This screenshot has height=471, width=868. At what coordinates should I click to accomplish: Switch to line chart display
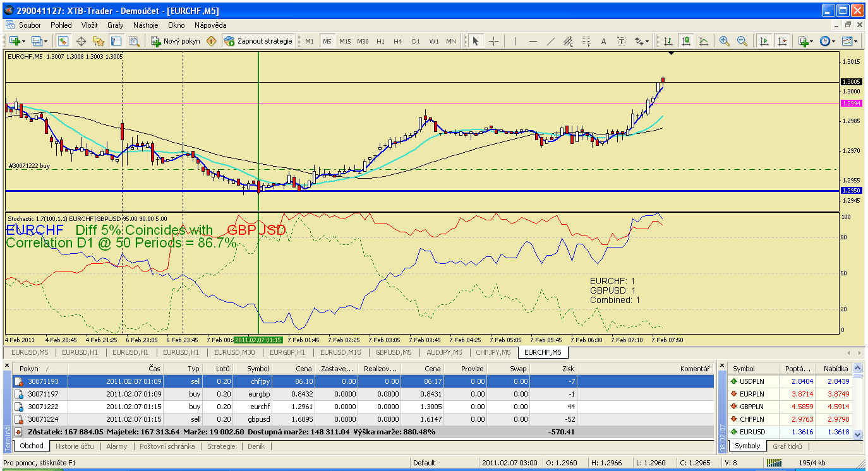click(x=704, y=41)
